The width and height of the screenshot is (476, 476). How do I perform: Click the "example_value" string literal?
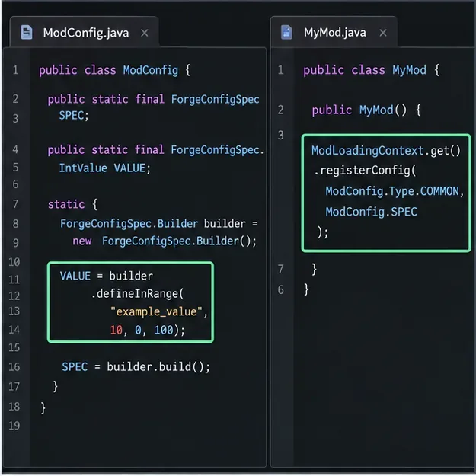(156, 311)
